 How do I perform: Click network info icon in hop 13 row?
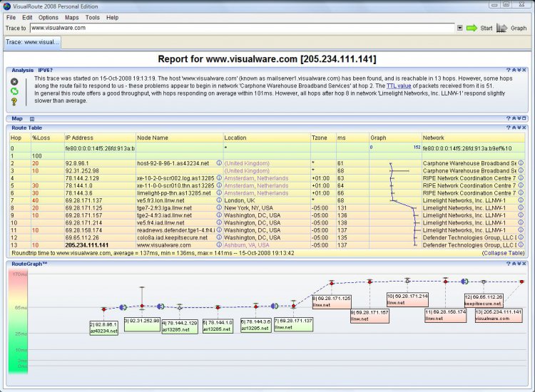click(x=521, y=244)
